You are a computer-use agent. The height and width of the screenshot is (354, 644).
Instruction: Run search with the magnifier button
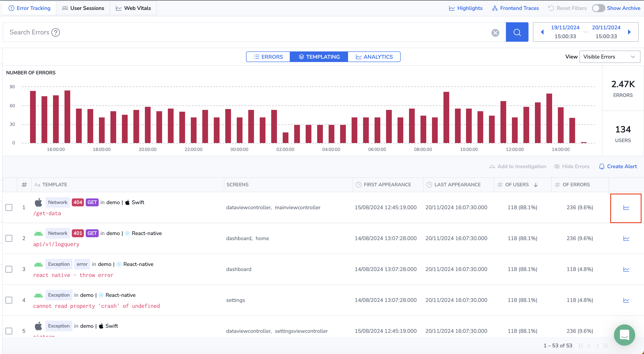[x=517, y=32]
